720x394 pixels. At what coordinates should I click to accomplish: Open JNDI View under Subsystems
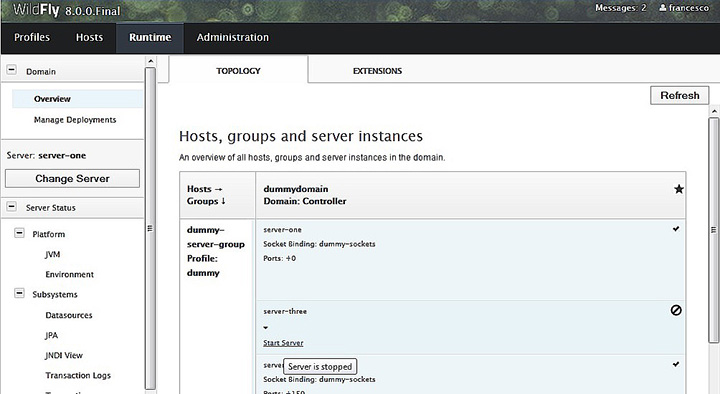[x=64, y=355]
